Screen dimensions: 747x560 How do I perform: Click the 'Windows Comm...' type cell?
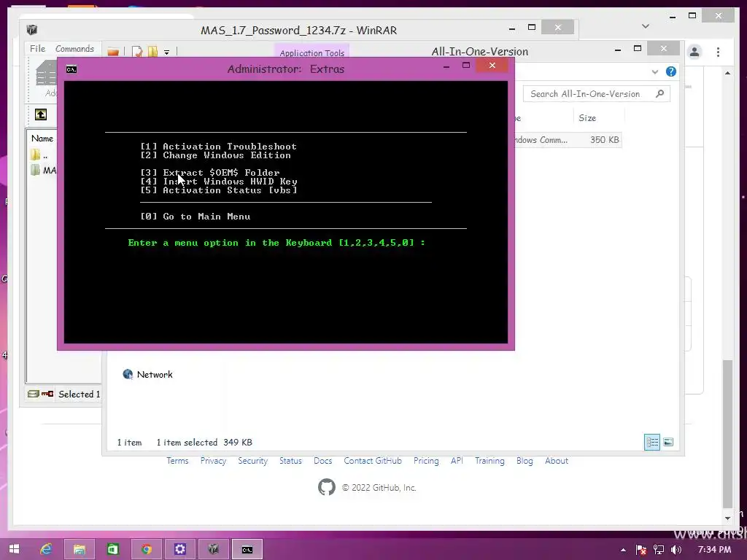point(541,139)
